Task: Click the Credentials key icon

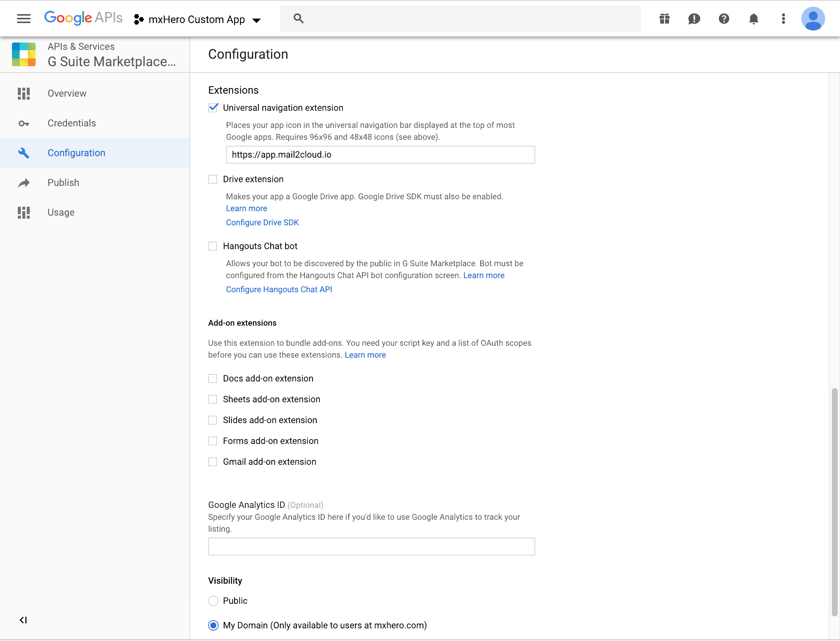Action: 24,123
